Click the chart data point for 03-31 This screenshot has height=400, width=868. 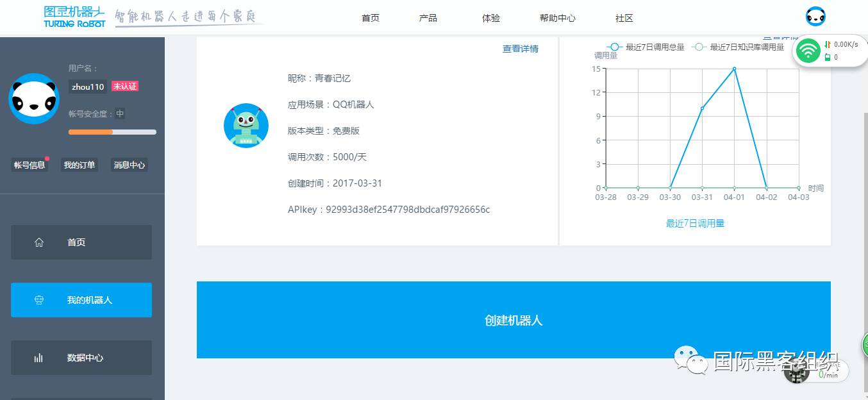pos(702,108)
